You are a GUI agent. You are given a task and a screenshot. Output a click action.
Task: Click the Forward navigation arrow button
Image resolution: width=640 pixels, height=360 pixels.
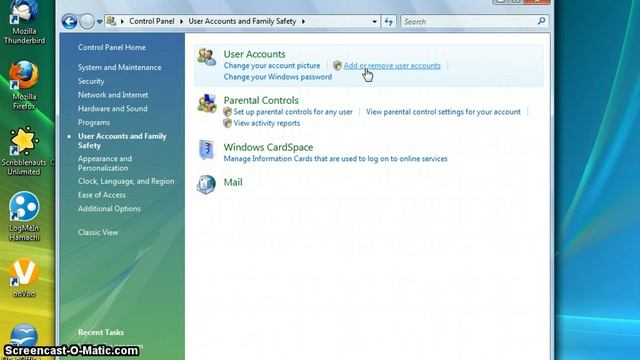[87, 21]
